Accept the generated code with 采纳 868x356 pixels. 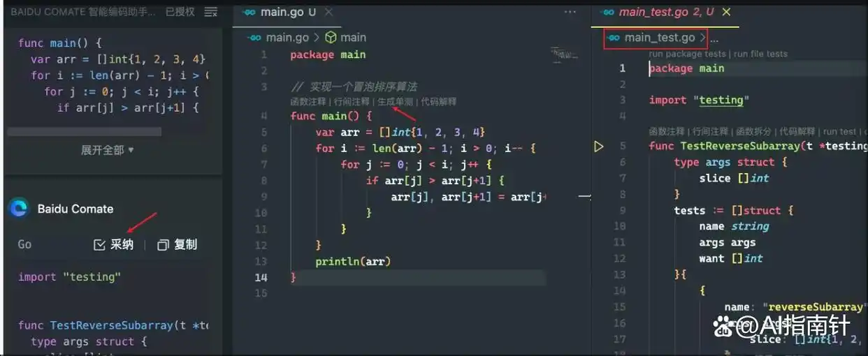click(x=113, y=244)
